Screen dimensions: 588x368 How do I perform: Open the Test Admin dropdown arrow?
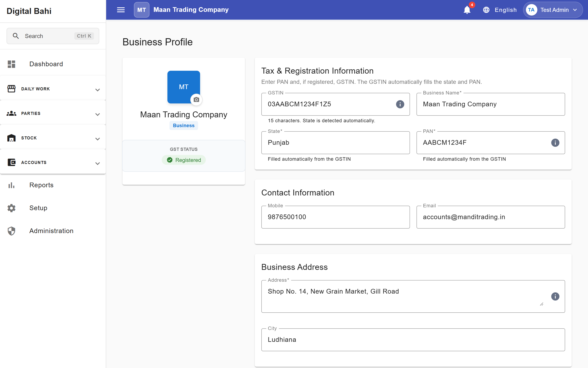pyautogui.click(x=575, y=10)
